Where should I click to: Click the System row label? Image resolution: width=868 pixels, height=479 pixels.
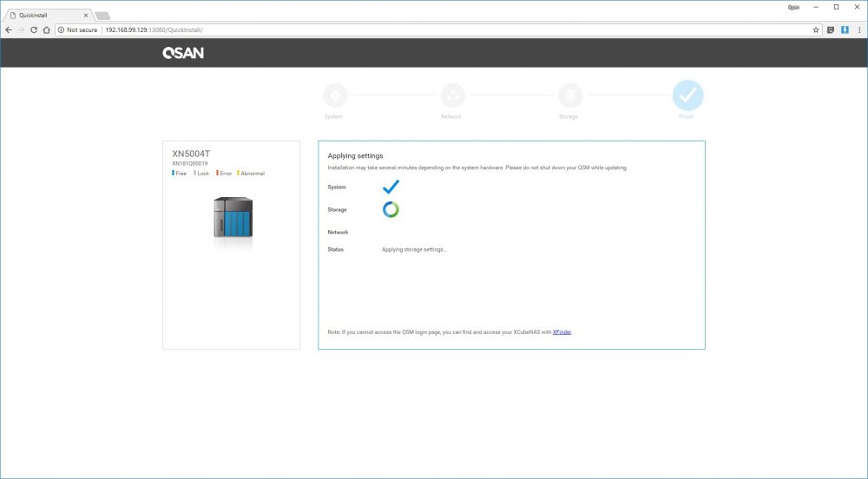click(337, 187)
